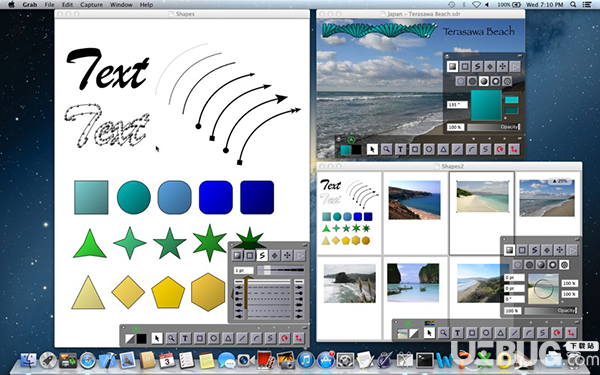Click the 1 pt line width field
Screen dimensions: 600x375
point(244,271)
